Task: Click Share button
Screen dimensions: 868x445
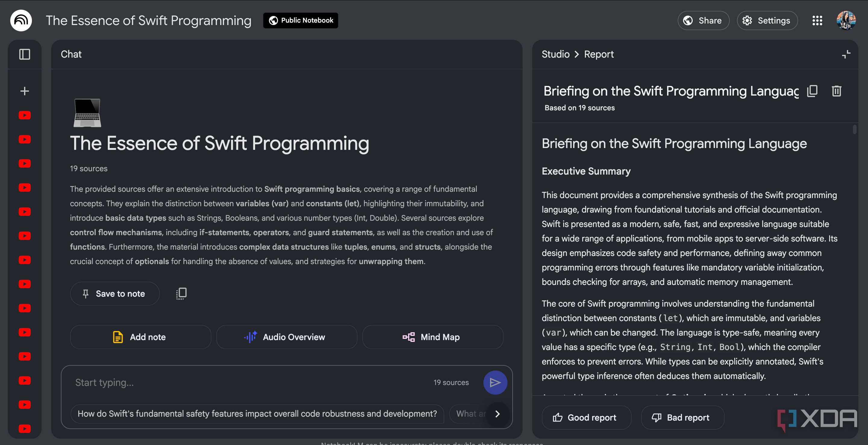Action: [x=704, y=21]
